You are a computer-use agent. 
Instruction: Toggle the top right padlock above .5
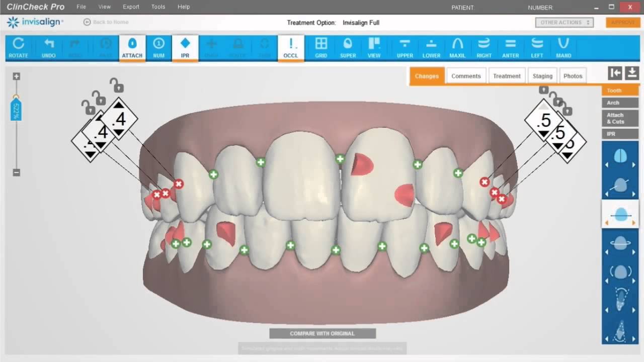pyautogui.click(x=543, y=89)
